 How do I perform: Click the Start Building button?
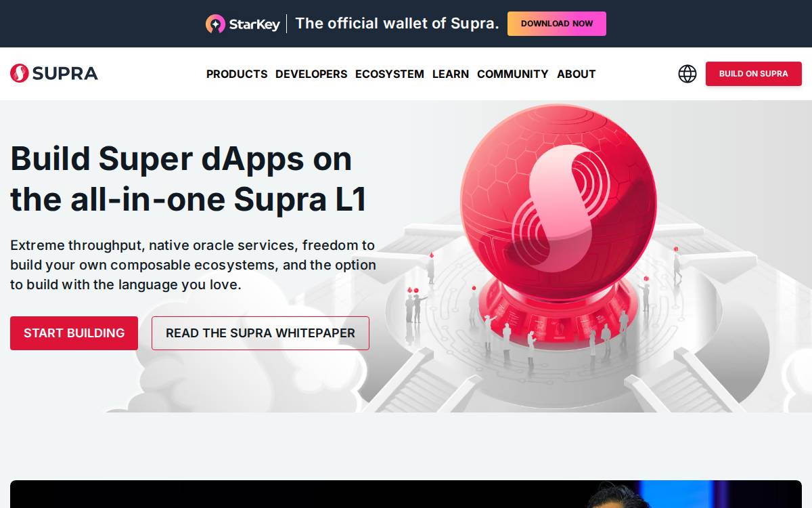pos(74,333)
